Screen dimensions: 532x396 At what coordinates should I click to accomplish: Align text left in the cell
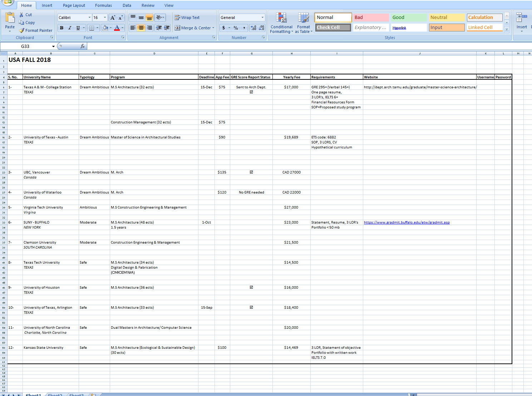133,28
